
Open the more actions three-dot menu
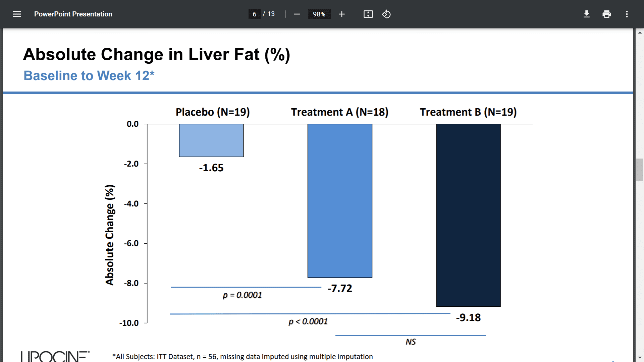(627, 14)
